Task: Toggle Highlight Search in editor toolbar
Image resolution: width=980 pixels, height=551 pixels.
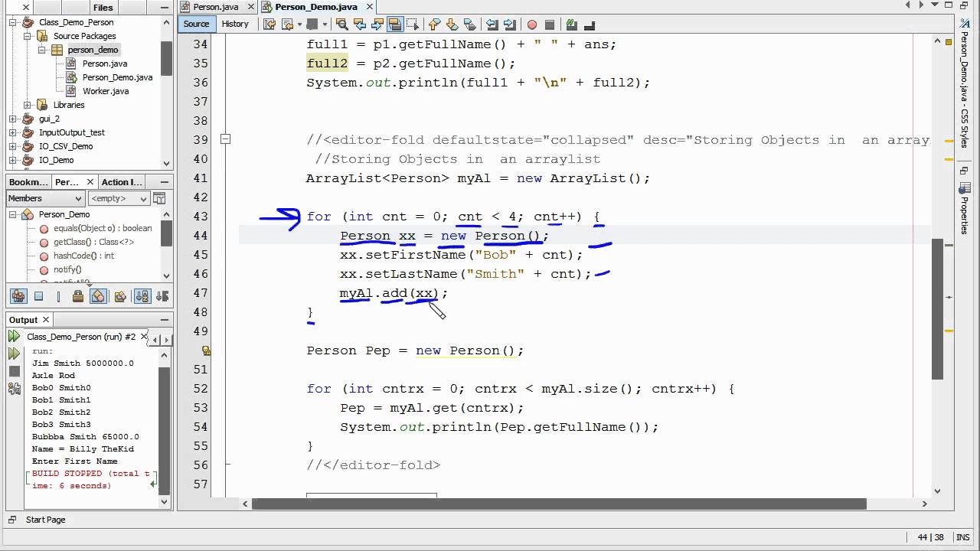Action: pyautogui.click(x=395, y=24)
